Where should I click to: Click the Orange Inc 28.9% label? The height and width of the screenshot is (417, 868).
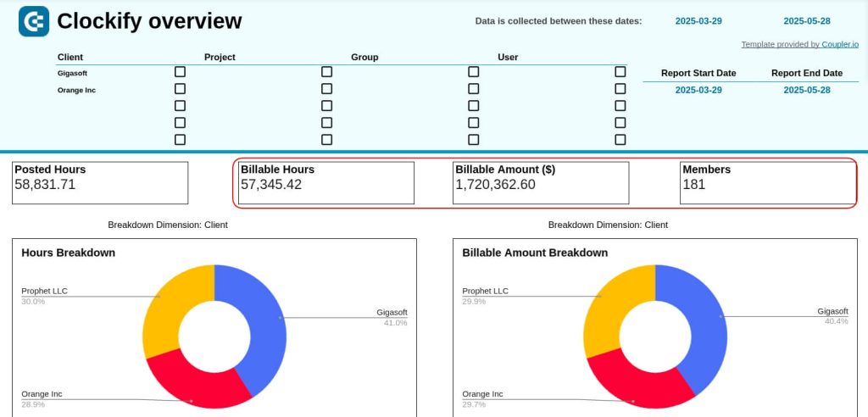click(42, 399)
